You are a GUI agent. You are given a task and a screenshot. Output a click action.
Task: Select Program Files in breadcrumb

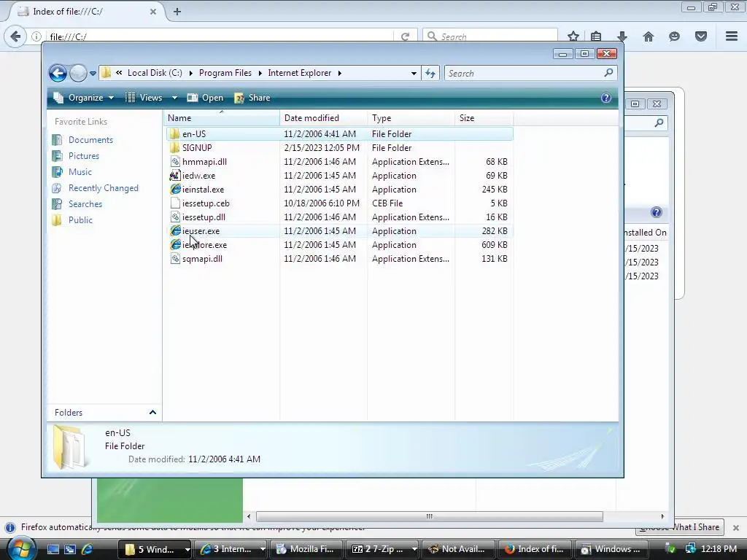pyautogui.click(x=225, y=73)
